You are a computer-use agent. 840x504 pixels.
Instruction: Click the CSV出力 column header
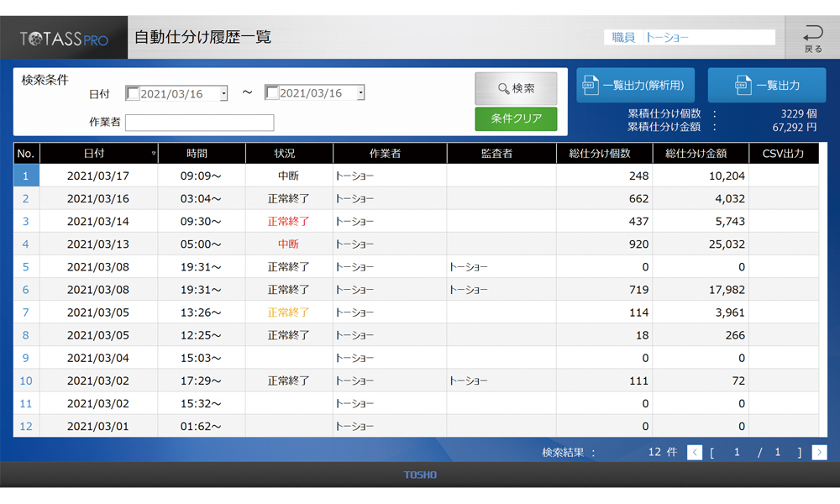[784, 153]
